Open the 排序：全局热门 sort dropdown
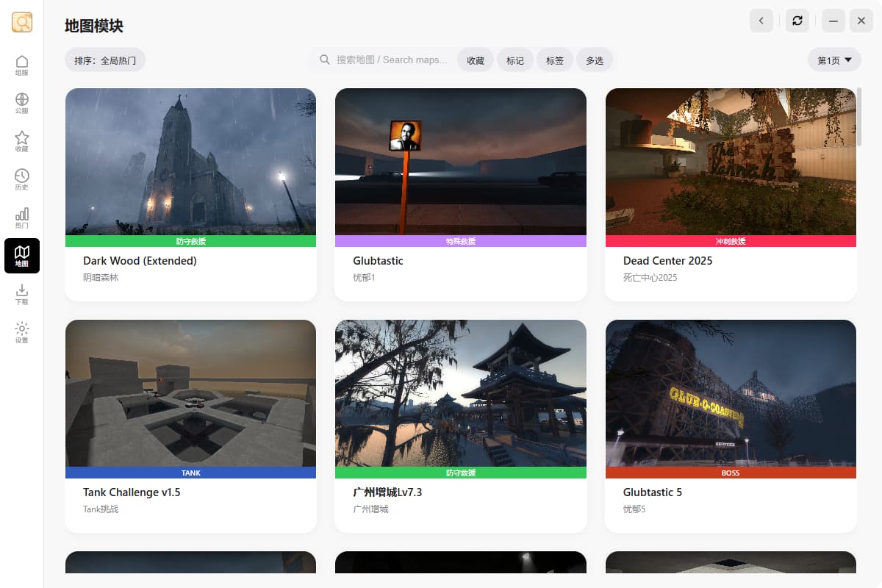Screen dimensions: 882x588 [x=105, y=60]
